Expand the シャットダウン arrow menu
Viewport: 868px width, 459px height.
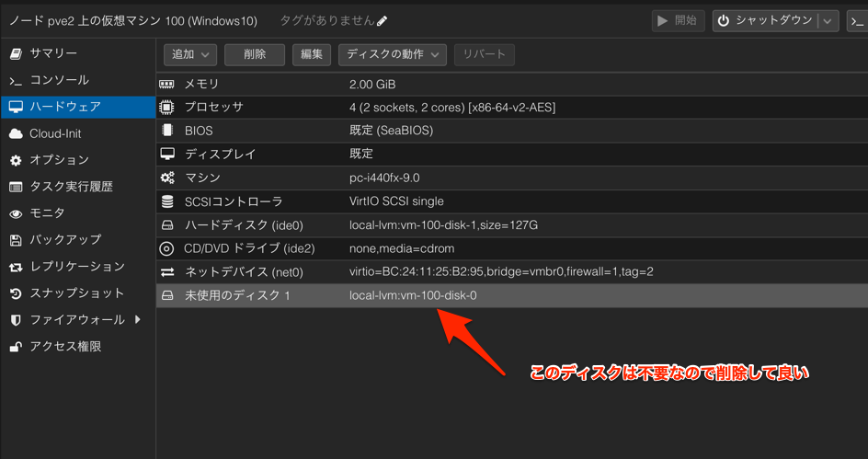(829, 21)
